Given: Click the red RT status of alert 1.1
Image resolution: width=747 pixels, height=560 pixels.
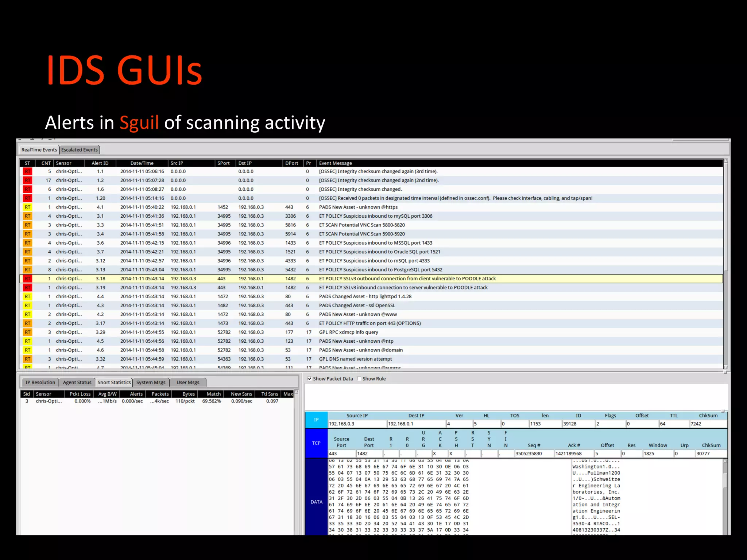Looking at the screenshot, I should 28,171.
